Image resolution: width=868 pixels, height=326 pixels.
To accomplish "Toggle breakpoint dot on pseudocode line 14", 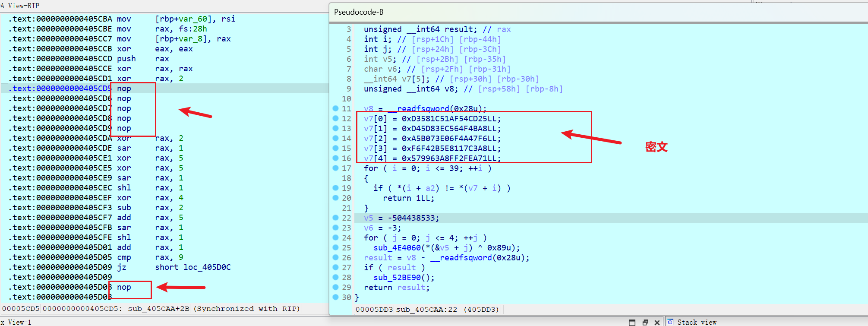I will click(335, 138).
